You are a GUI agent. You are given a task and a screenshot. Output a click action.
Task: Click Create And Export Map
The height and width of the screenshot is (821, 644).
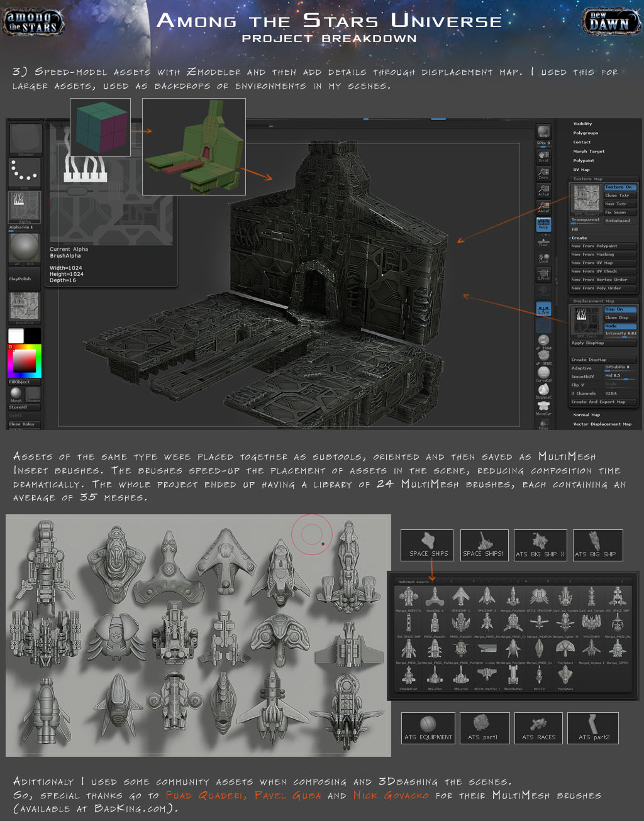tap(604, 402)
